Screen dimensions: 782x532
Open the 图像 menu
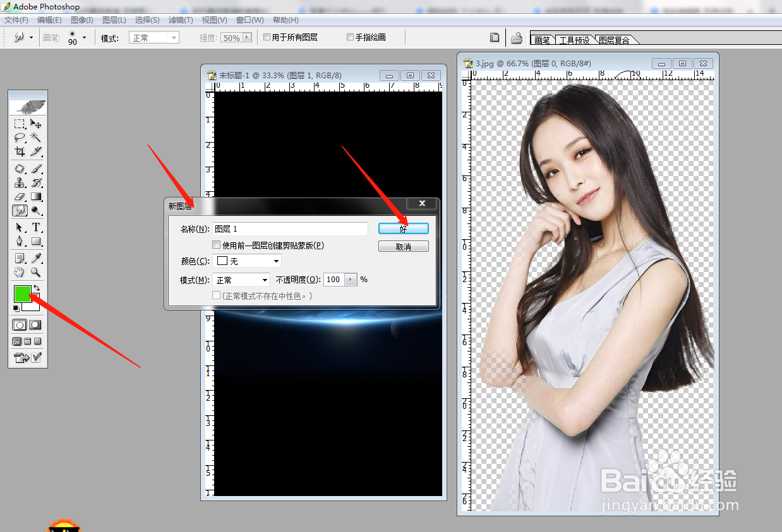(82, 20)
